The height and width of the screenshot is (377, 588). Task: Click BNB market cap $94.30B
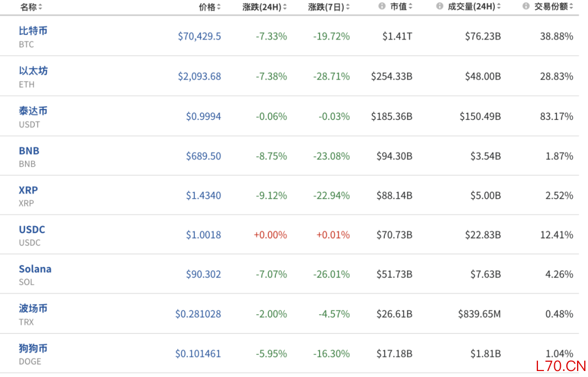[x=395, y=156]
